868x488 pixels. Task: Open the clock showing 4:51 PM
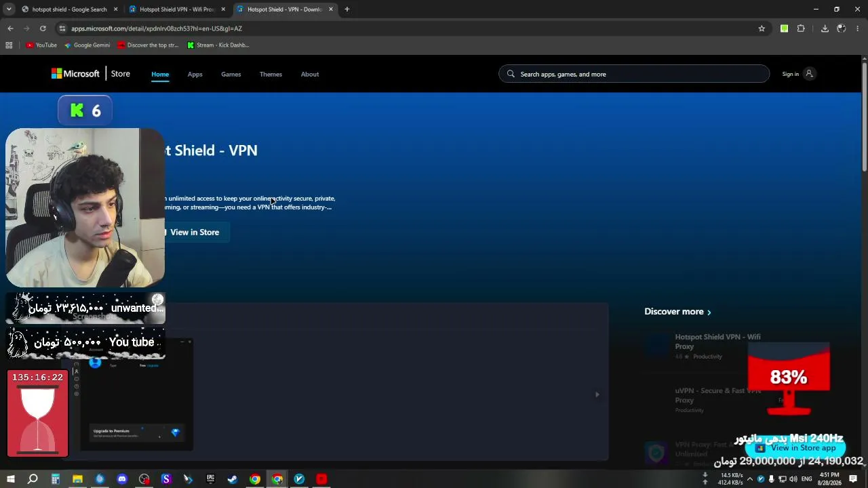pos(829,479)
